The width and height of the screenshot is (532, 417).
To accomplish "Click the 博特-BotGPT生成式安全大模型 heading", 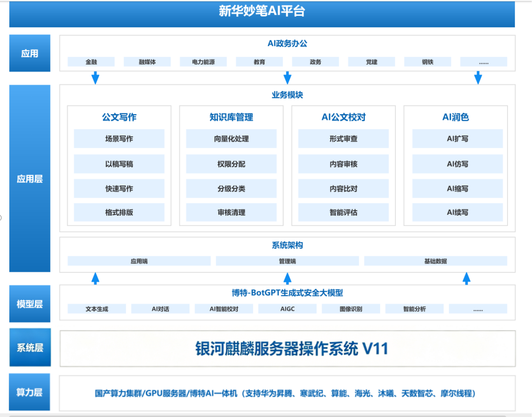I will (x=287, y=293).
